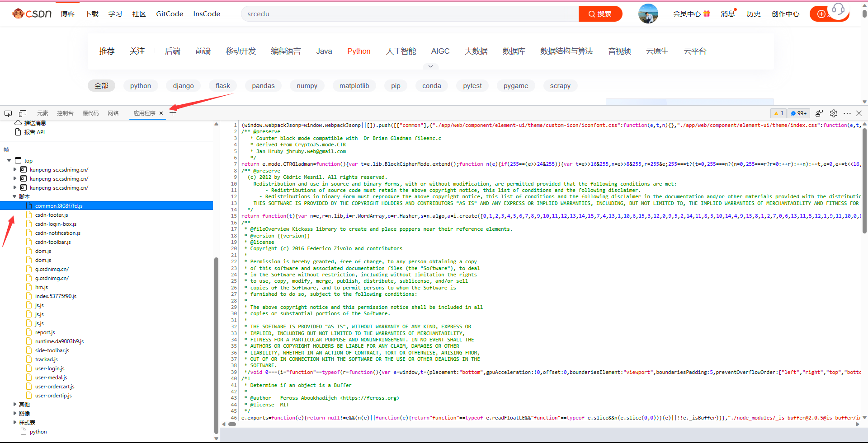The height and width of the screenshot is (443, 868).
Task: Click the 99+ messages badge
Action: (x=799, y=113)
